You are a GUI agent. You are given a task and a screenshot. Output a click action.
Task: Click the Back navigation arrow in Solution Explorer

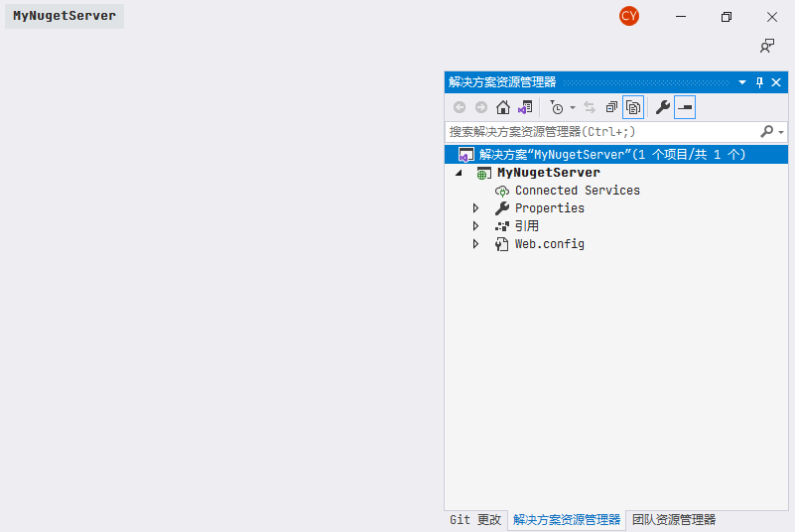(460, 107)
